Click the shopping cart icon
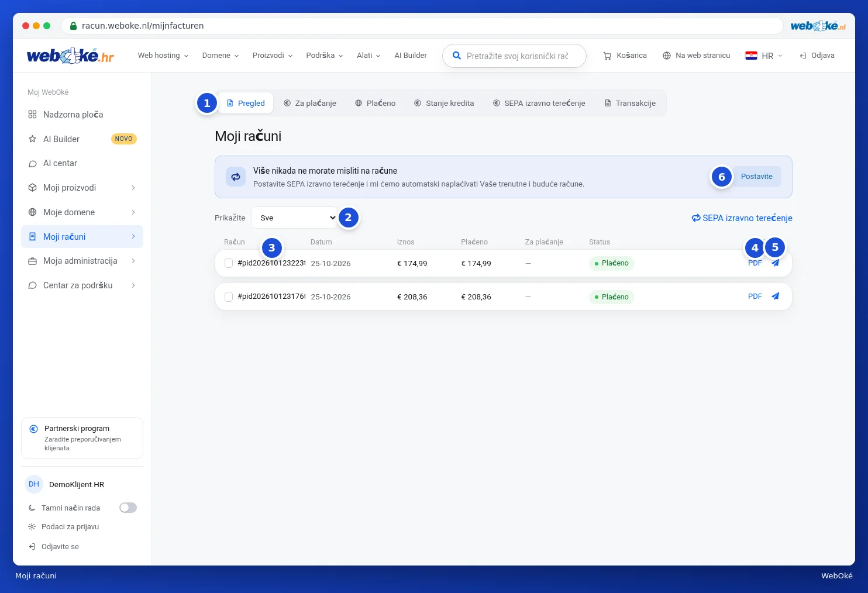This screenshot has width=868, height=593. pos(607,56)
